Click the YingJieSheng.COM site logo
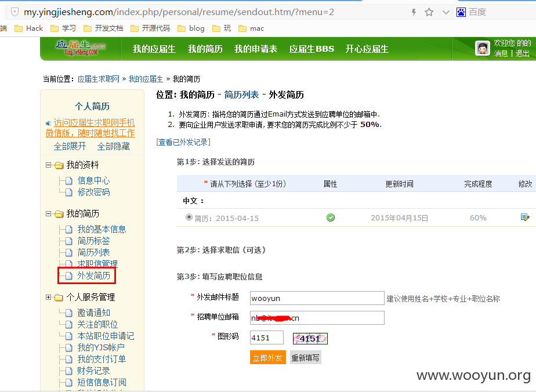The width and height of the screenshot is (536, 392). coord(81,48)
